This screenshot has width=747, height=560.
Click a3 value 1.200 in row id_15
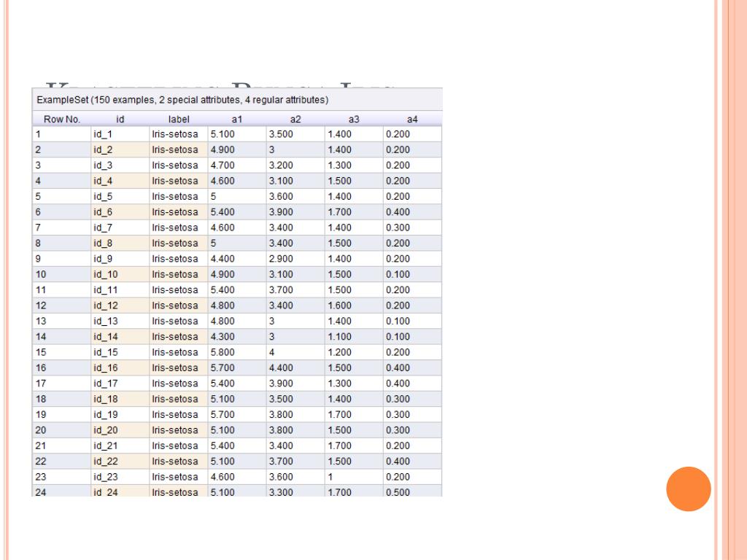pos(354,352)
